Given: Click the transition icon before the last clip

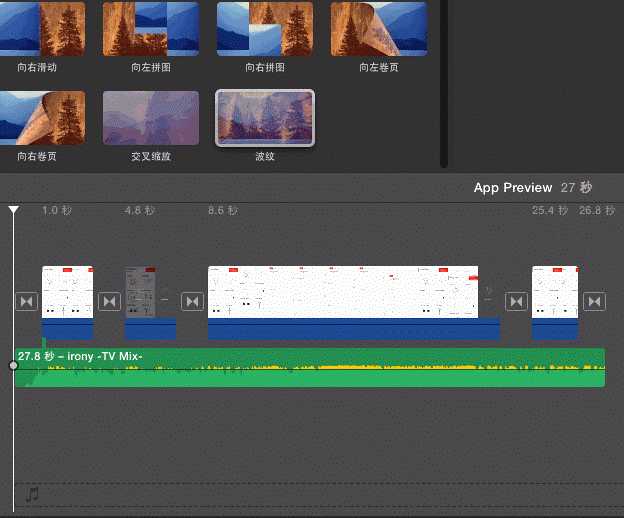Looking at the screenshot, I should click(x=517, y=302).
